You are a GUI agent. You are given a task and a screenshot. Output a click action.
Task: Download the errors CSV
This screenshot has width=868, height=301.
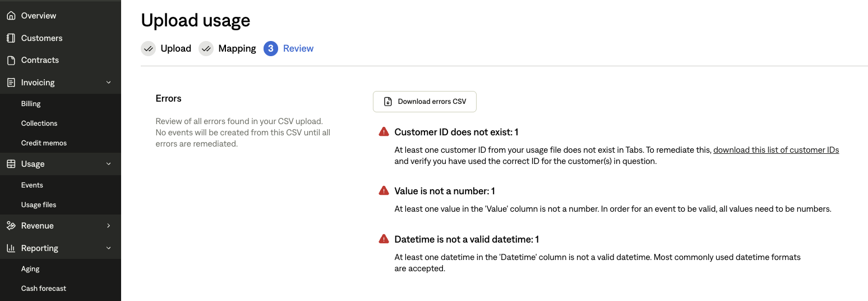point(424,102)
